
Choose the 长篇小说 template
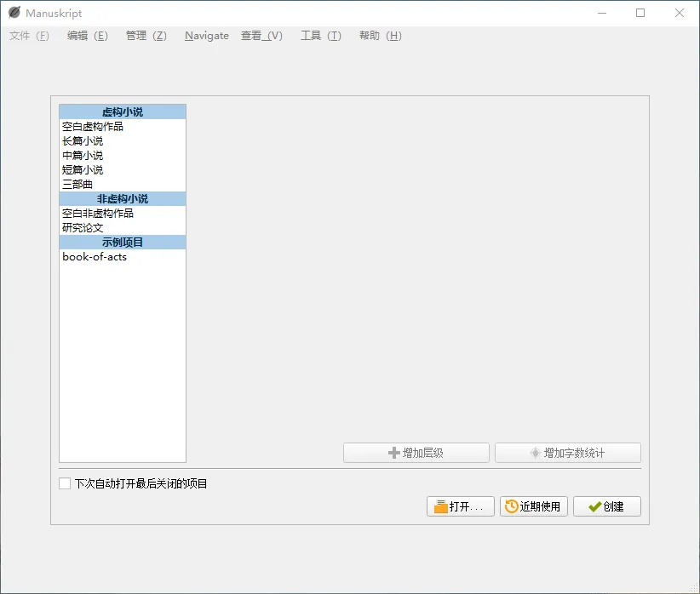click(x=123, y=141)
